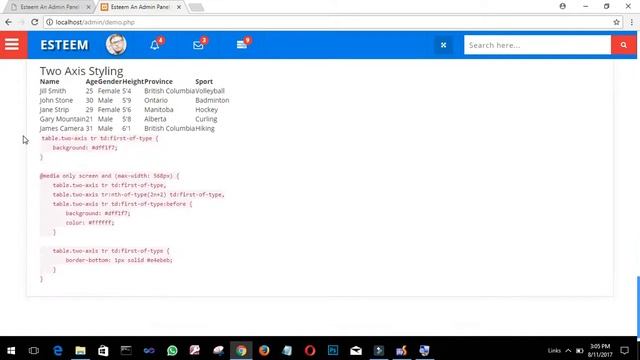This screenshot has height=360, width=640.
Task: Open the user profile avatar
Action: pyautogui.click(x=116, y=44)
